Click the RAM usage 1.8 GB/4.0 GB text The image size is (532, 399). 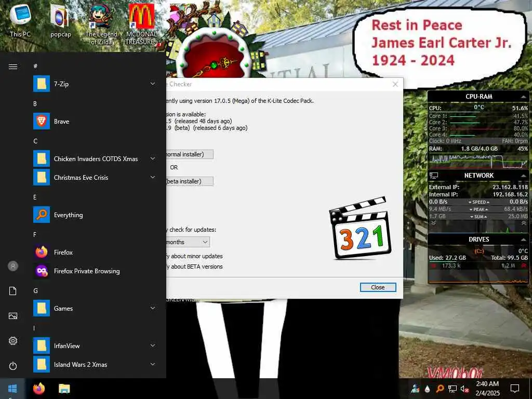point(479,149)
